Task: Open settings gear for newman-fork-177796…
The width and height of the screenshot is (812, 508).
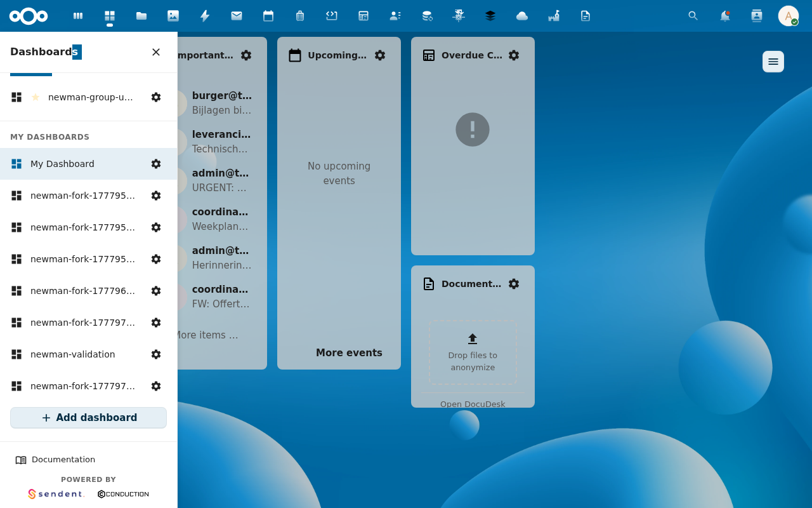Action: click(156, 291)
